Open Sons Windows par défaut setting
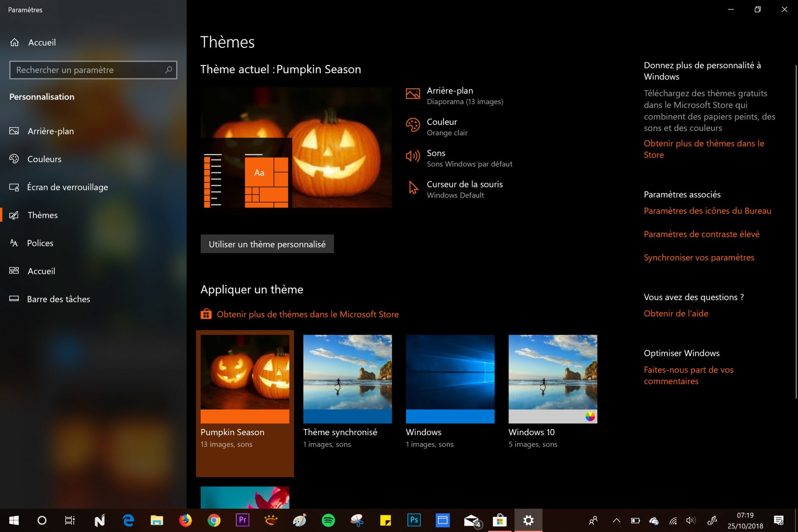The height and width of the screenshot is (532, 798). (x=459, y=158)
